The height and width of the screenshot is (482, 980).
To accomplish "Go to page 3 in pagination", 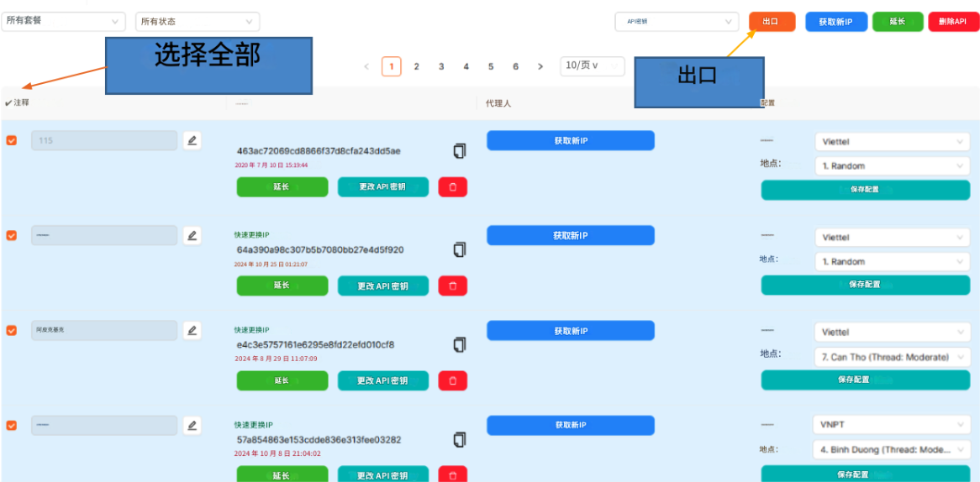I will tap(441, 66).
